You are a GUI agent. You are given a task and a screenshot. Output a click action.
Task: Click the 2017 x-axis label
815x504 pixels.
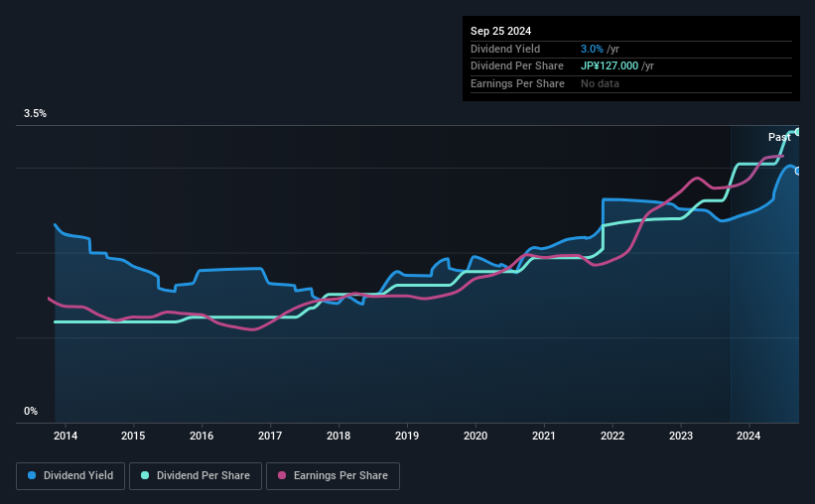click(270, 436)
